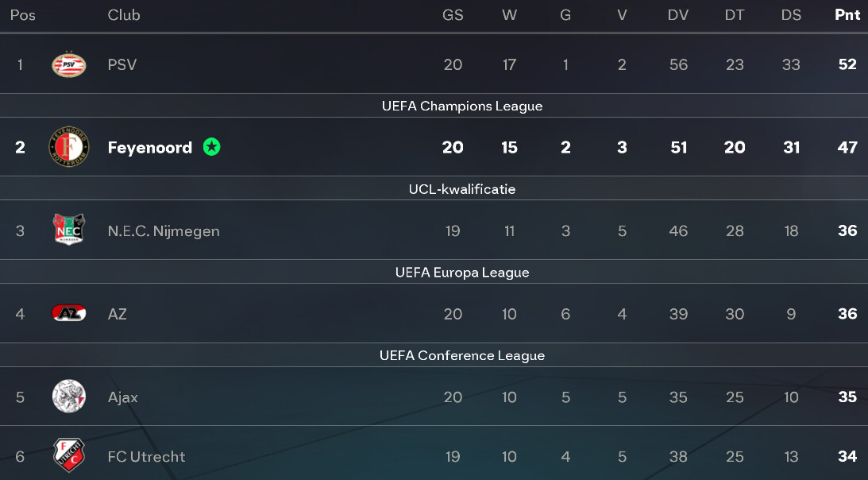Sort by the DV goals-for column header
Image resolution: width=868 pixels, height=480 pixels.
(x=678, y=15)
